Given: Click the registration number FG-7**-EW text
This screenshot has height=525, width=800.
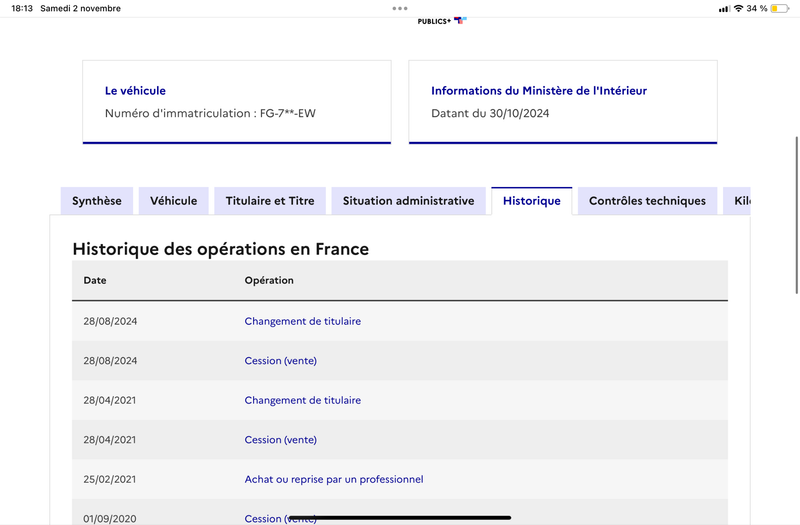Looking at the screenshot, I should pyautogui.click(x=288, y=113).
